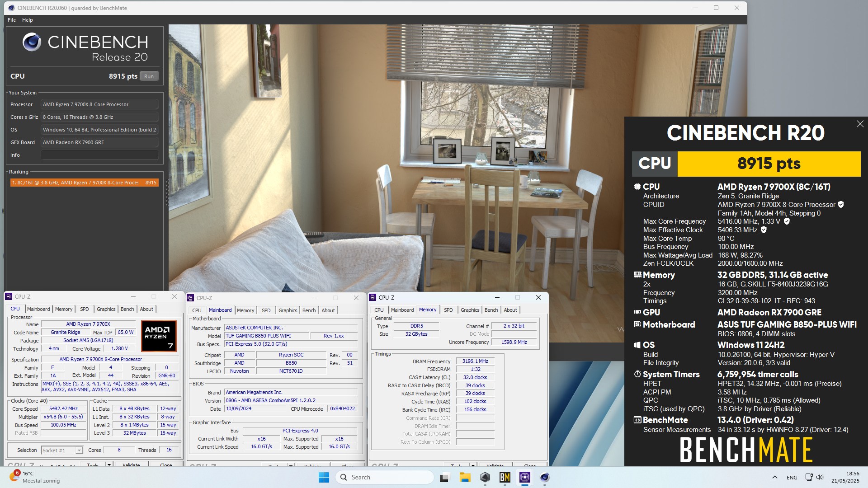Open the Windows Start menu

click(x=324, y=477)
